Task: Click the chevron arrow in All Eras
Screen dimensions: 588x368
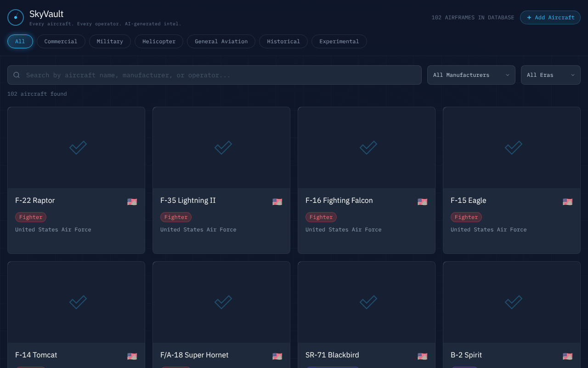Action: click(573, 75)
